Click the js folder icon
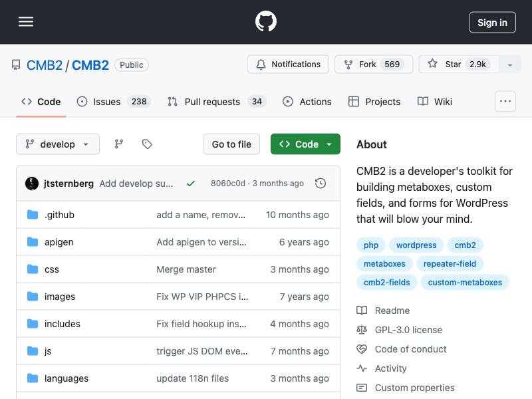 pyautogui.click(x=33, y=351)
